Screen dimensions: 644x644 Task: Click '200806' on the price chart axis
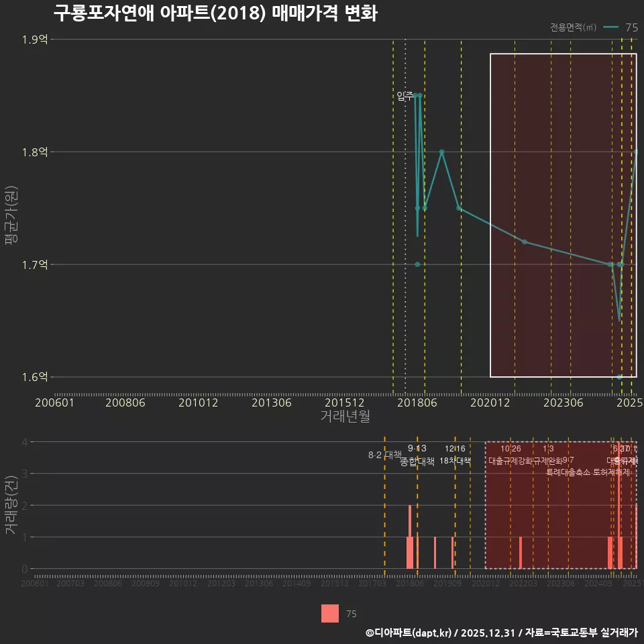[125, 402]
